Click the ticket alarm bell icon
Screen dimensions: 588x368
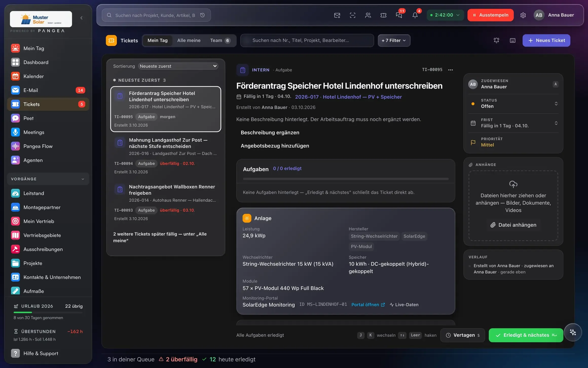click(x=497, y=41)
